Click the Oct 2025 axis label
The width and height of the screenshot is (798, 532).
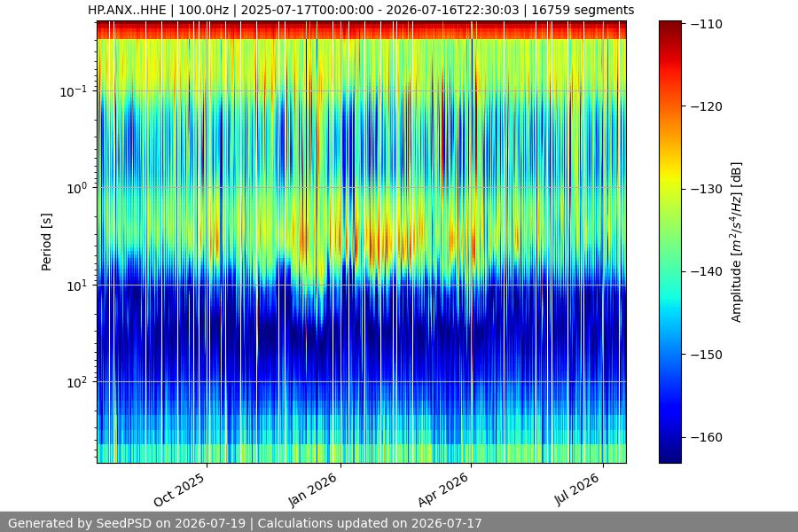pos(179,489)
